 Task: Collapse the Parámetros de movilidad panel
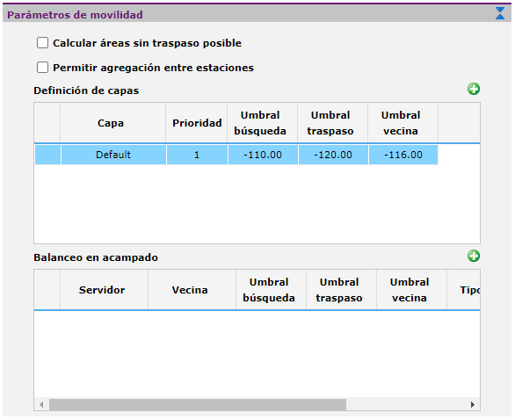click(x=500, y=13)
